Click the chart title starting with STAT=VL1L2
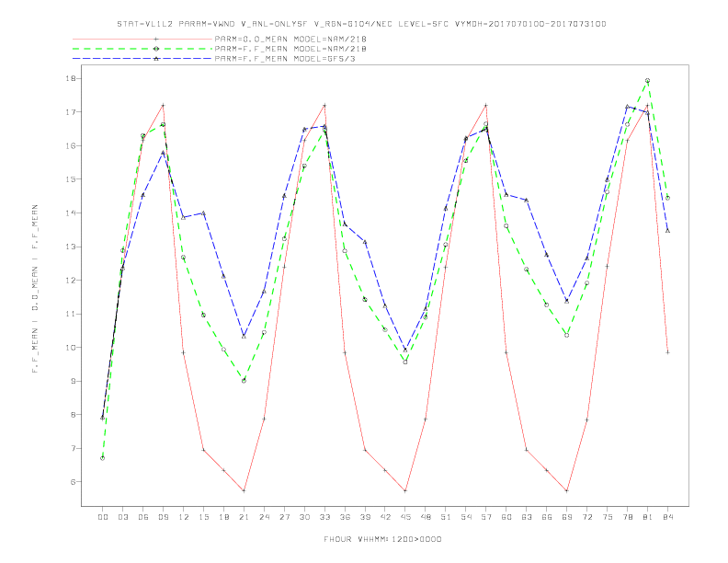The width and height of the screenshot is (728, 563). pyautogui.click(x=361, y=24)
